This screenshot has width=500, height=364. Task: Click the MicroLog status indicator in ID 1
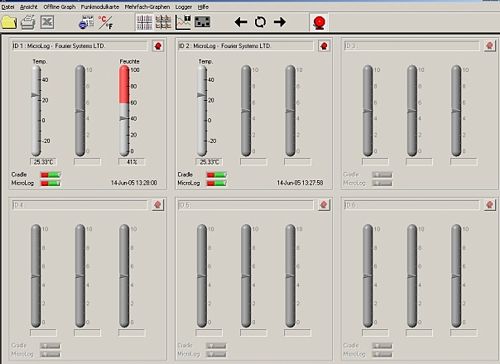click(50, 183)
